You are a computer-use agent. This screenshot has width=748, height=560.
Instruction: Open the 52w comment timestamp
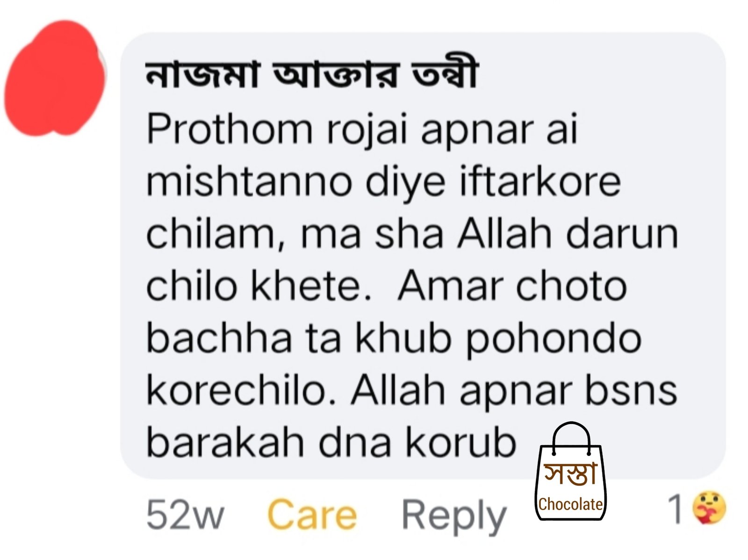(x=185, y=515)
